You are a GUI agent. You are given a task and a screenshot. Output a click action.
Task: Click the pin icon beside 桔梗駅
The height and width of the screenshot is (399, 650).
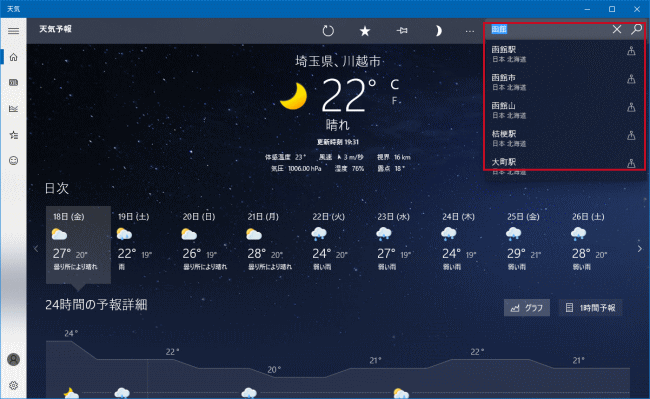point(631,135)
